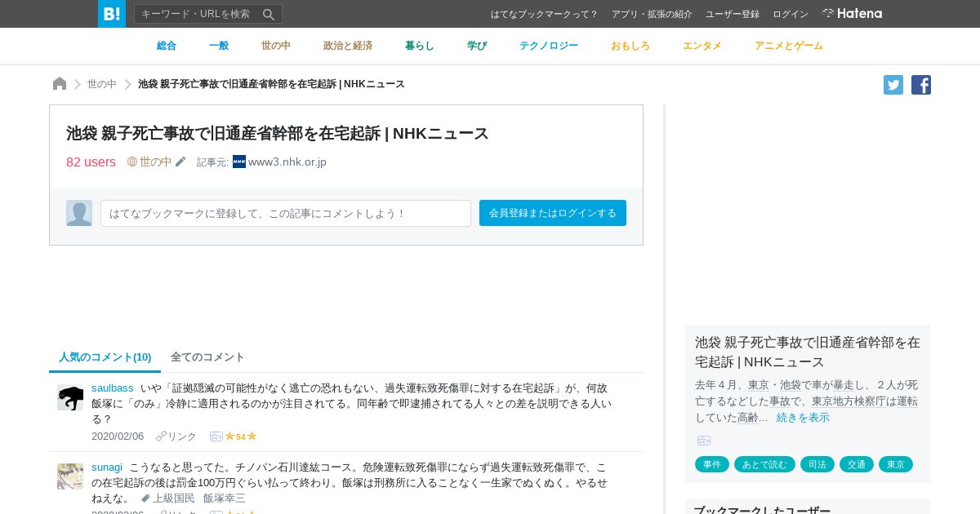Viewport: 980px width, 514px height.
Task: Click リンク permalink on saulbass's comment
Action: pos(176,436)
